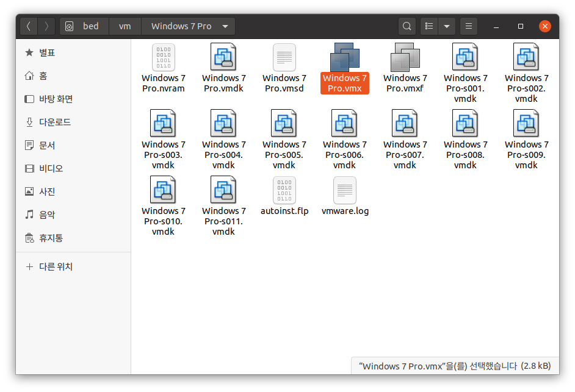The image size is (575, 392).
Task: Select the Windows 7 Pro-s010.vmdk icon
Action: coord(163,190)
